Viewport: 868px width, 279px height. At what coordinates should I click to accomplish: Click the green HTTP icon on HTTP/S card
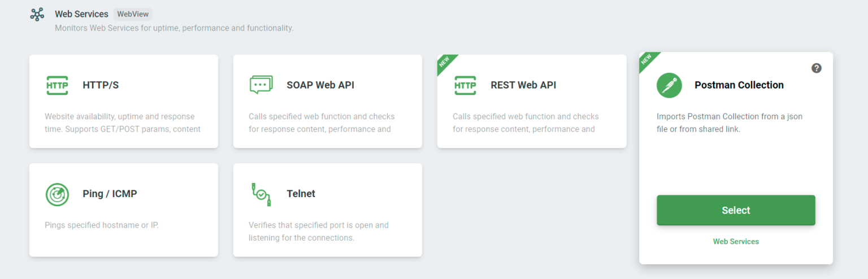point(57,85)
